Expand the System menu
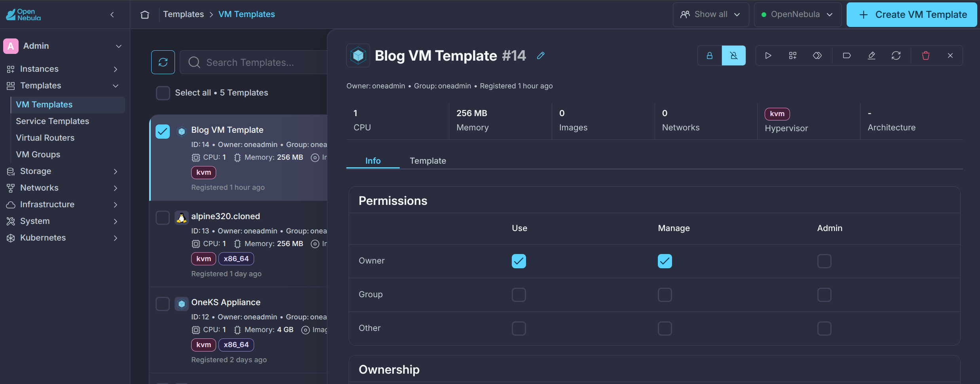The width and height of the screenshot is (980, 384). point(63,221)
